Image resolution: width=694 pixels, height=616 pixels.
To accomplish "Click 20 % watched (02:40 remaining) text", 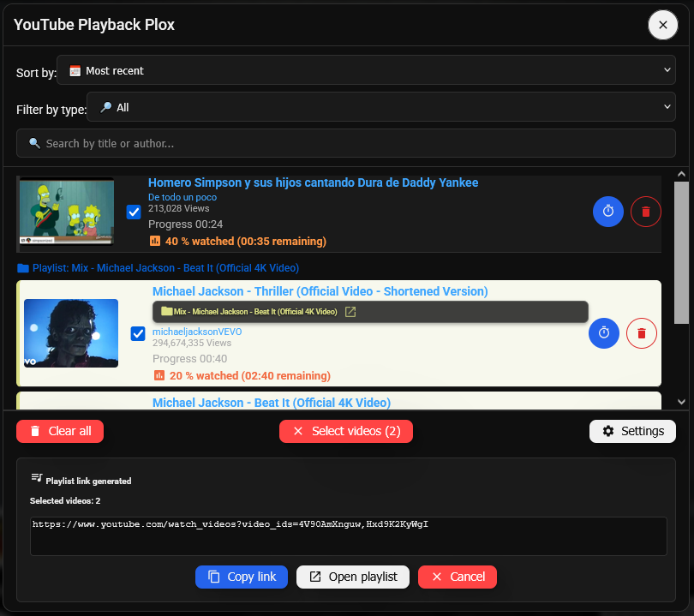I will [250, 376].
